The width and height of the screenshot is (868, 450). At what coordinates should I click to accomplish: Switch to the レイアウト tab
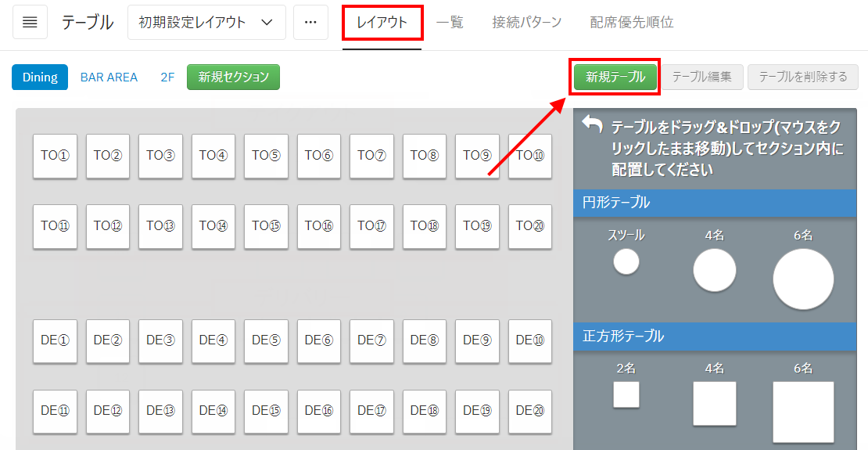382,23
